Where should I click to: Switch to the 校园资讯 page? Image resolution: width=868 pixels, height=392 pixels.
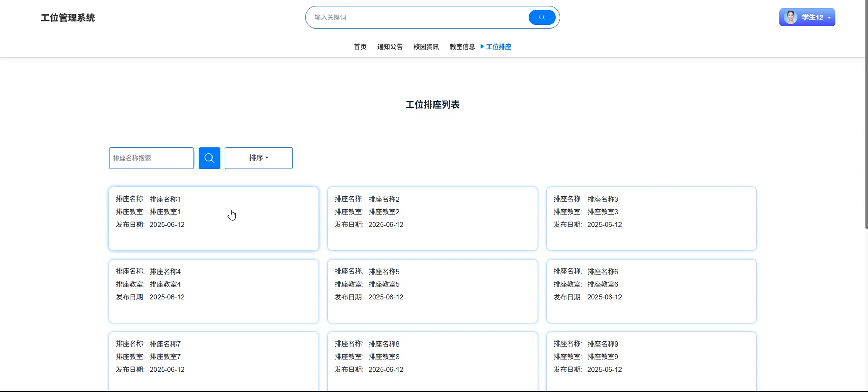[x=426, y=47]
